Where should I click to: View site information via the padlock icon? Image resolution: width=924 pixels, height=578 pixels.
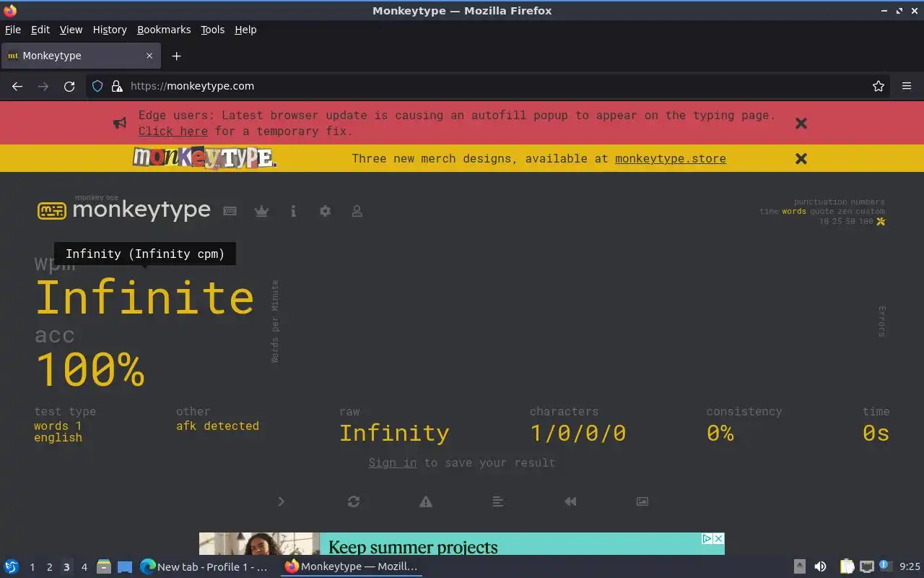pyautogui.click(x=117, y=86)
